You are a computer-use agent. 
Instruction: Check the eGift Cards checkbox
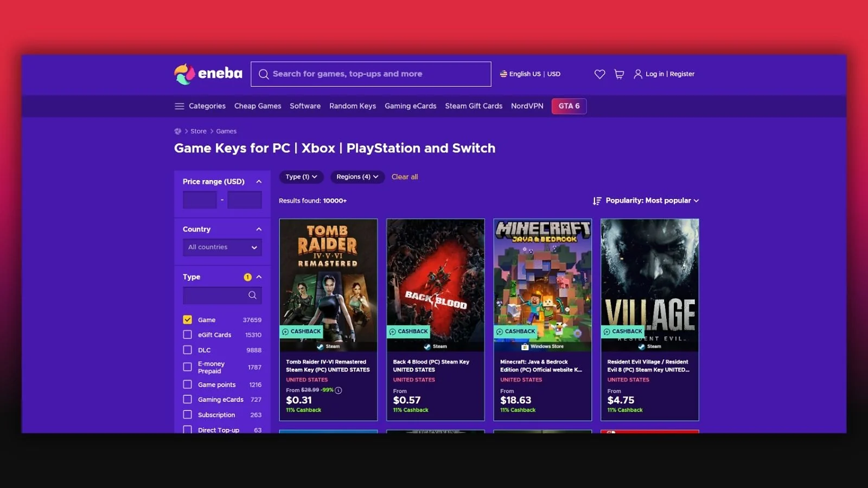pos(188,335)
